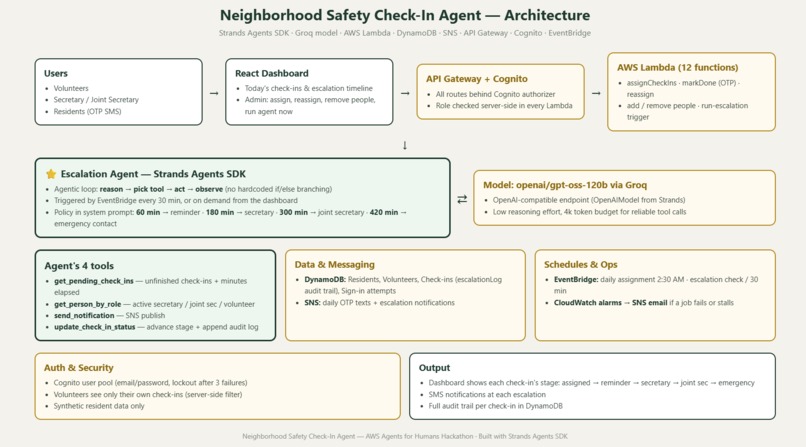Select "All routes behind Cognito authorizer"
806x447 pixels.
[x=496, y=95]
